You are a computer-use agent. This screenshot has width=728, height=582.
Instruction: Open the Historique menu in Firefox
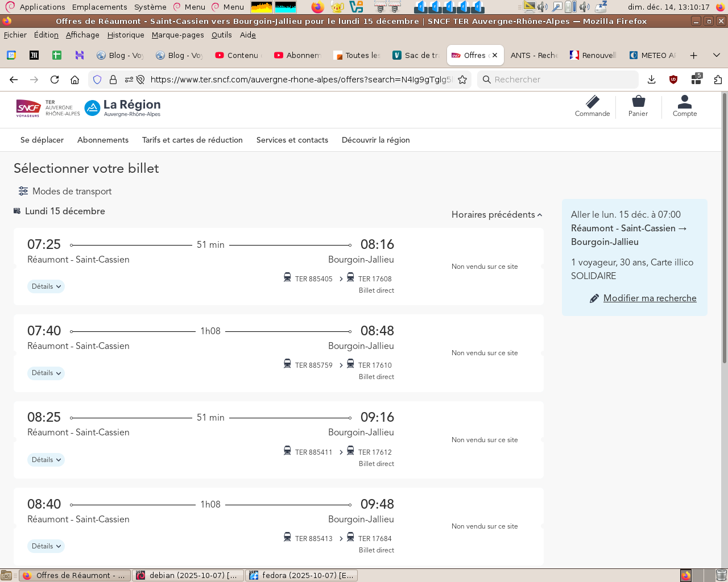tap(126, 35)
